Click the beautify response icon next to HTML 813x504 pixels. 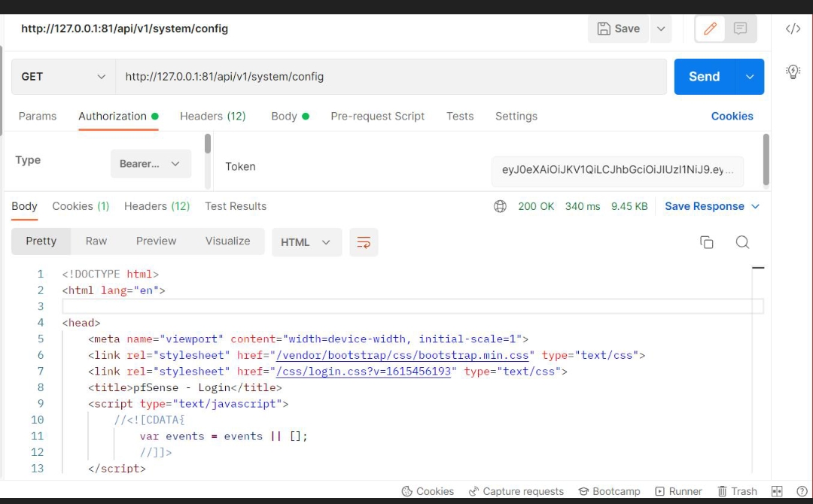click(x=364, y=241)
